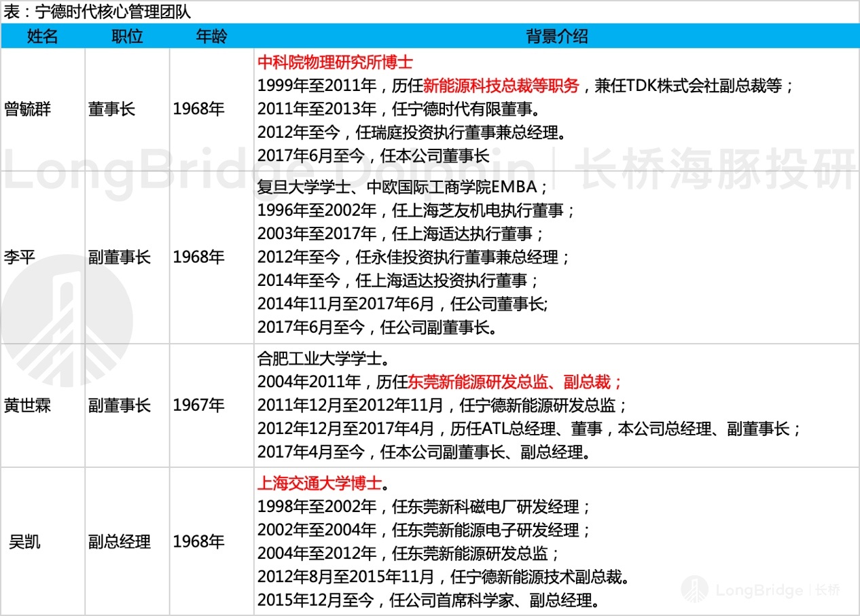This screenshot has width=860, height=616.
Task: Click the line starting "1999年至2011年，历任"
Action: pyautogui.click(x=526, y=86)
